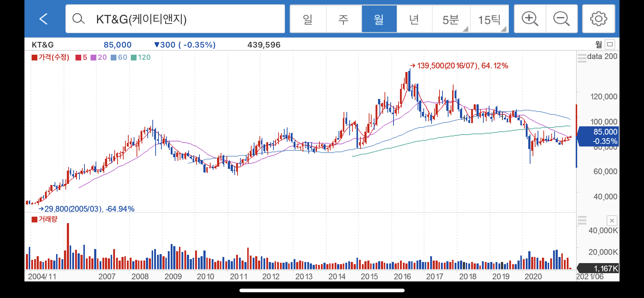
Task: Zoom out with the minus magnifier
Action: 562,19
